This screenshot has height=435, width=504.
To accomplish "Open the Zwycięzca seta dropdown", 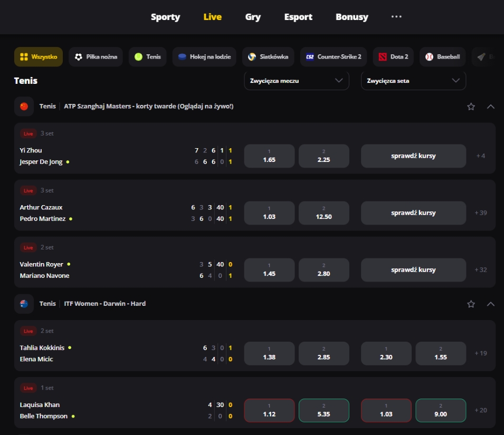I will pos(413,81).
